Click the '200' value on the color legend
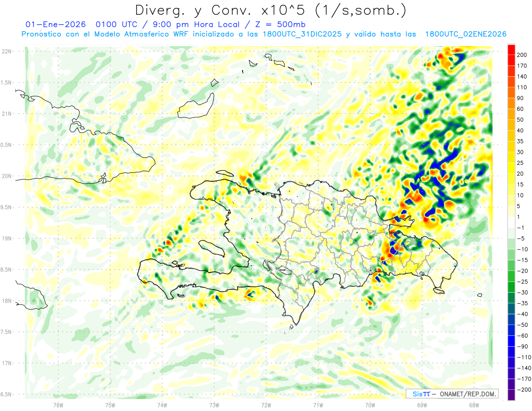The height and width of the screenshot is (411, 532). tap(522, 55)
